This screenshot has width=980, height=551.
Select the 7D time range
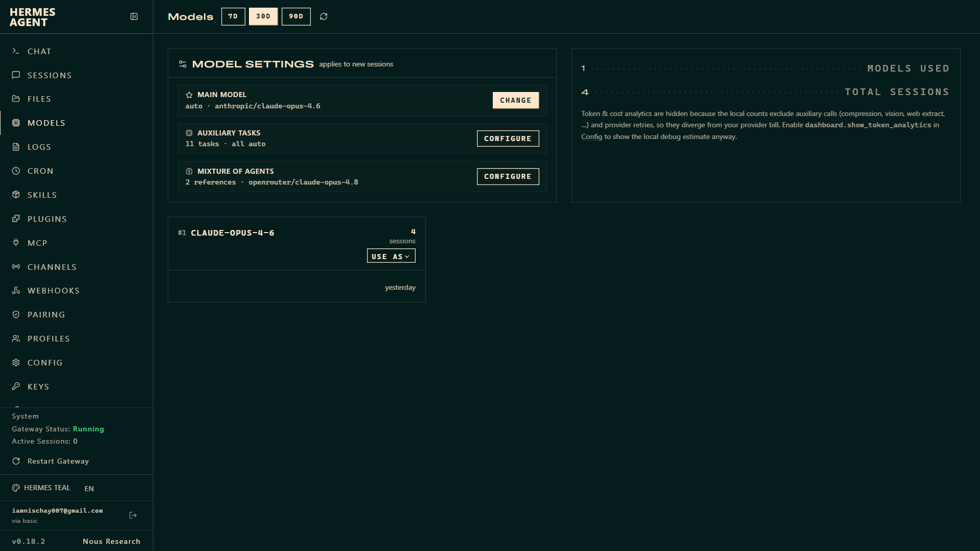pyautogui.click(x=233, y=16)
